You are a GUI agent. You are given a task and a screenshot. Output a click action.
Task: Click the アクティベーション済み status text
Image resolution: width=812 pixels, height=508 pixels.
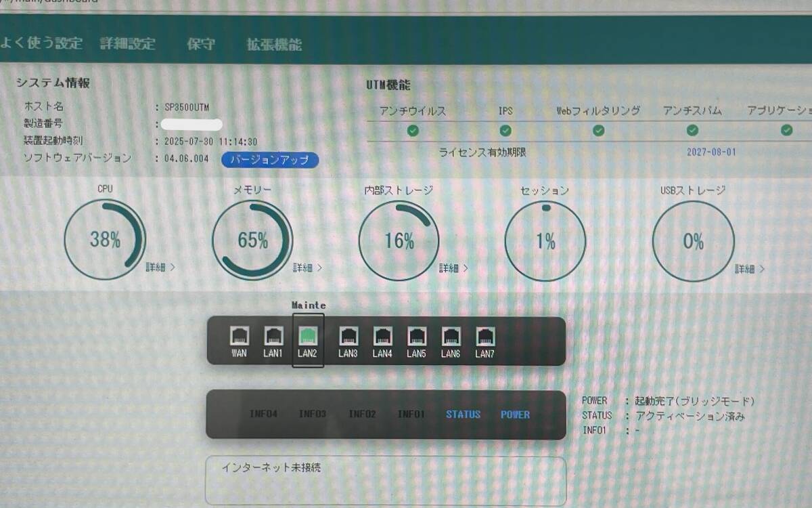pos(692,416)
